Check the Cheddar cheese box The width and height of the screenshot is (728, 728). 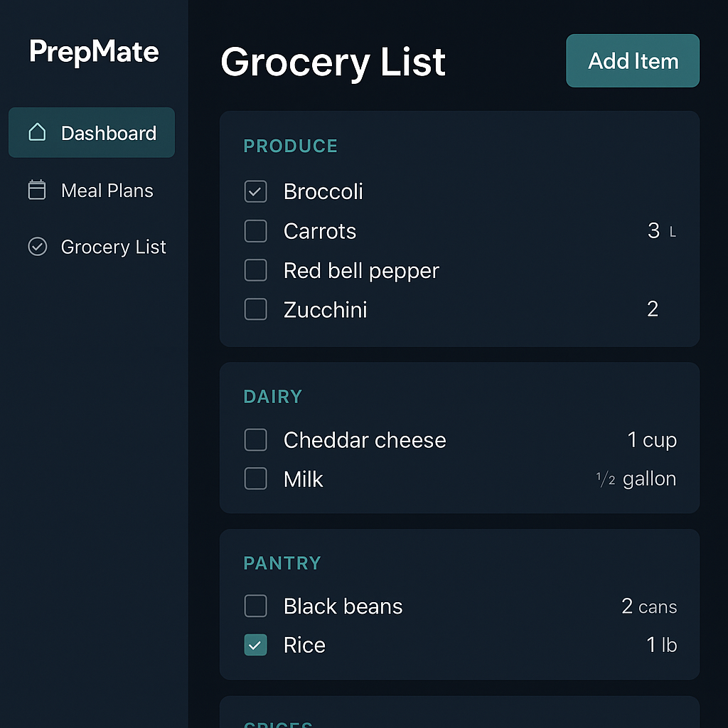255,439
